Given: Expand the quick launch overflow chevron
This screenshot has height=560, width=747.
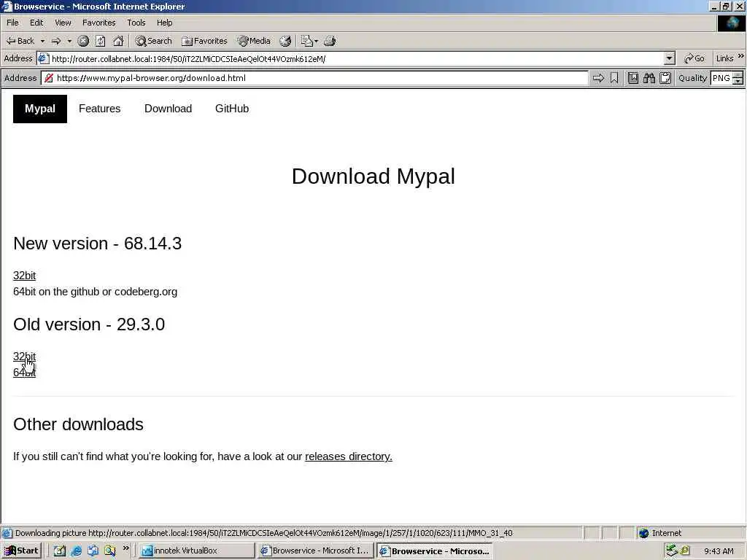Looking at the screenshot, I should pos(125,548).
